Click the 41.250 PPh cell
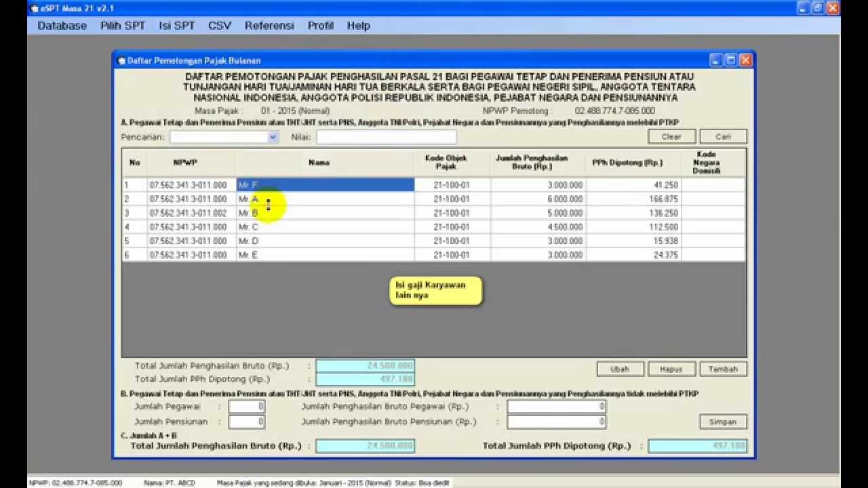This screenshot has height=488, width=868. [x=633, y=185]
